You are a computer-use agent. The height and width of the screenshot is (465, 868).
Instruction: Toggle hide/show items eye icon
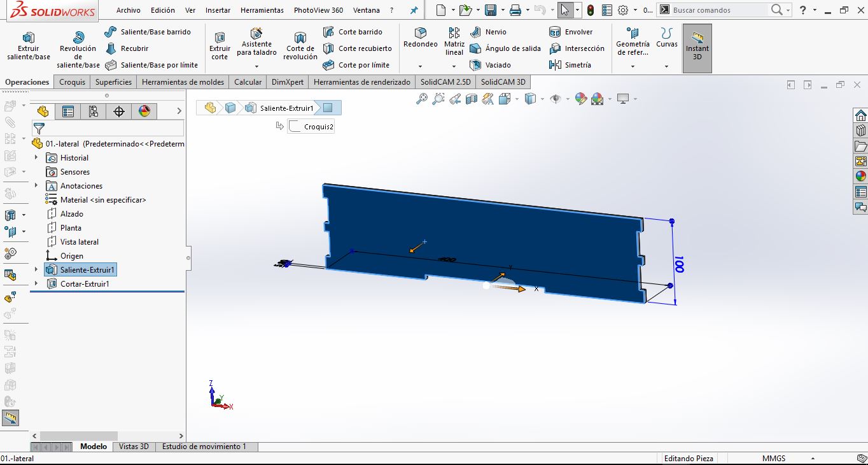(x=555, y=99)
